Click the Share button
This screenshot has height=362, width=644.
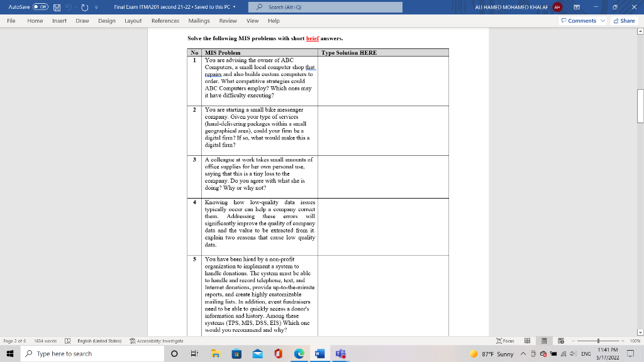click(625, 21)
